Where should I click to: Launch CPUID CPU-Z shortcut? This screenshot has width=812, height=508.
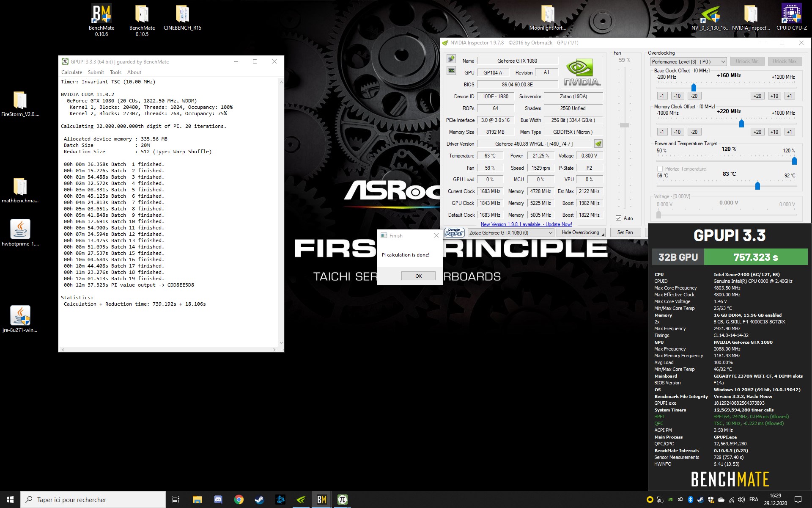pos(792,18)
